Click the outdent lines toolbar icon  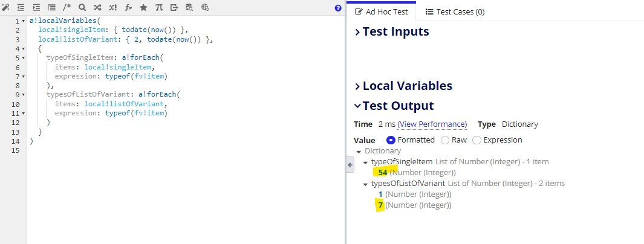(x=21, y=7)
